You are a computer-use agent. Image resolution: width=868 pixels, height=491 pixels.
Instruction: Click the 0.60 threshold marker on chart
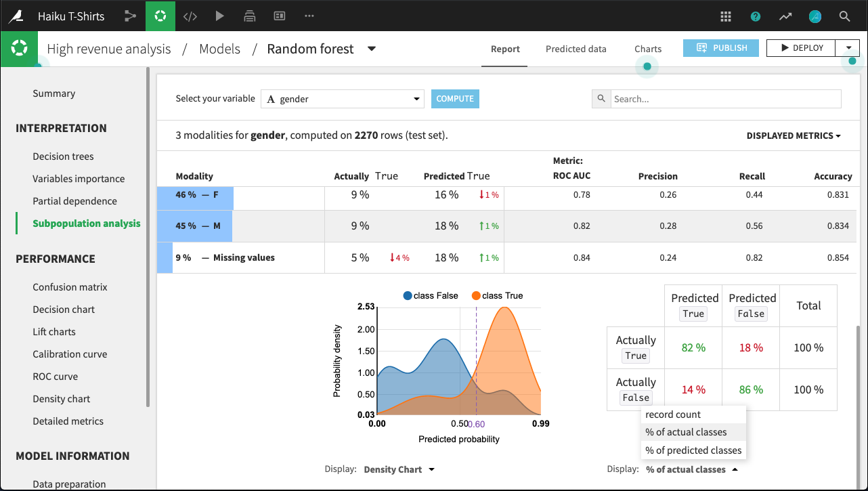pos(476,424)
